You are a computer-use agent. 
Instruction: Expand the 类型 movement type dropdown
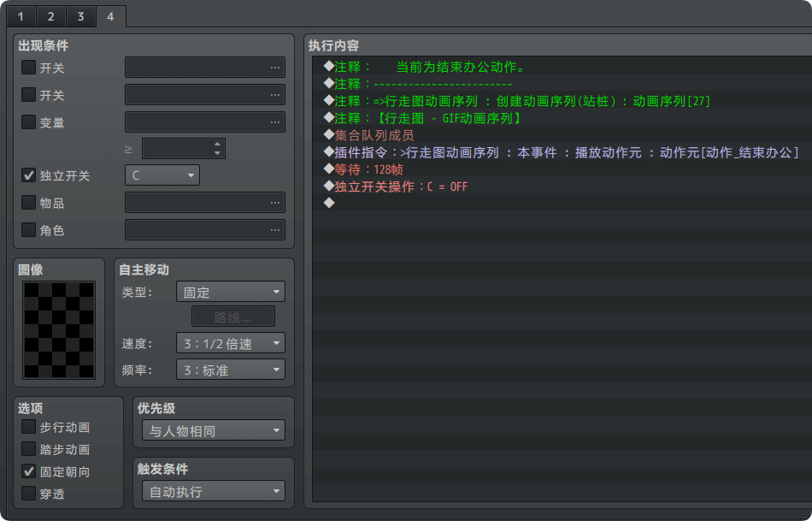click(x=230, y=292)
